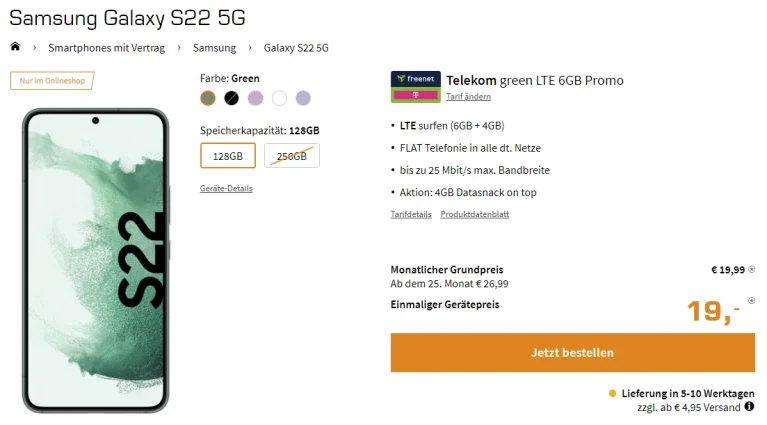Screen dimensions: 767x425
Task: Go to the home page icon
Action: pos(15,47)
